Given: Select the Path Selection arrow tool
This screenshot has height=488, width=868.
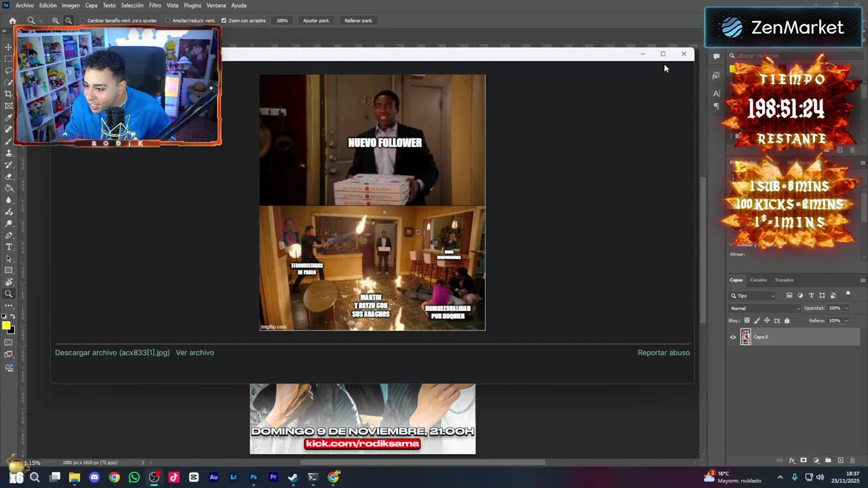Looking at the screenshot, I should click(9, 258).
